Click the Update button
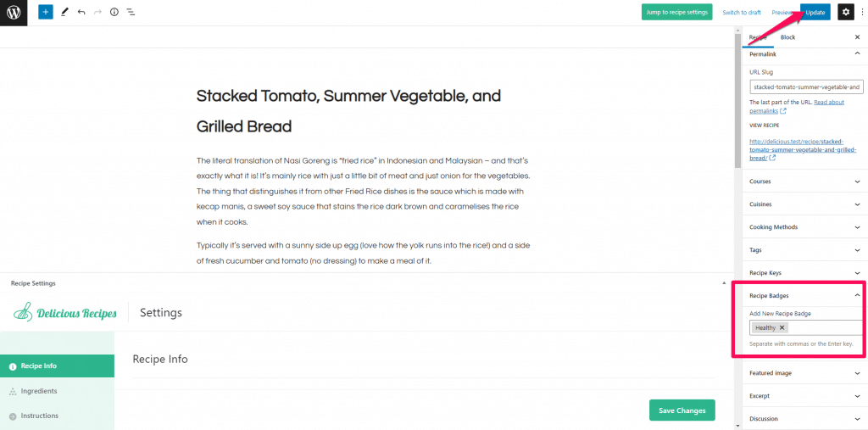Image resolution: width=868 pixels, height=430 pixels. point(815,13)
